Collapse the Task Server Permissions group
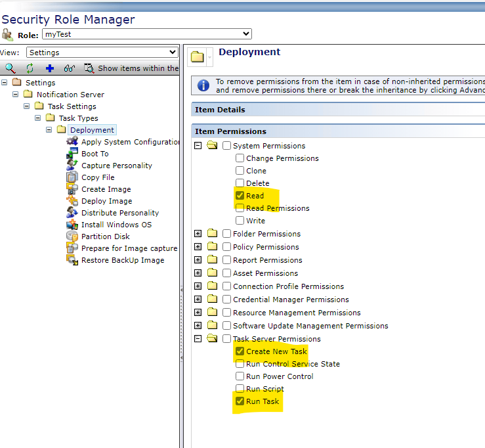Image resolution: width=485 pixels, height=448 pixels. point(198,339)
